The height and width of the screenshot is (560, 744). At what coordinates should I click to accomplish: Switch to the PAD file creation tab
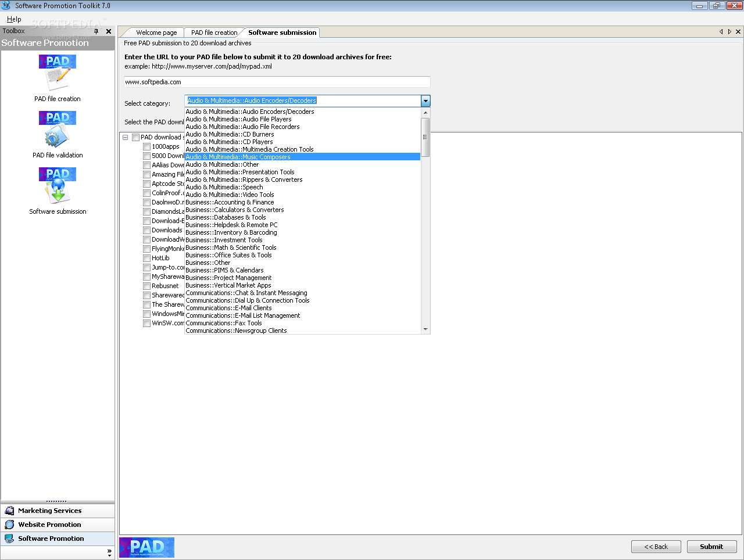click(214, 33)
